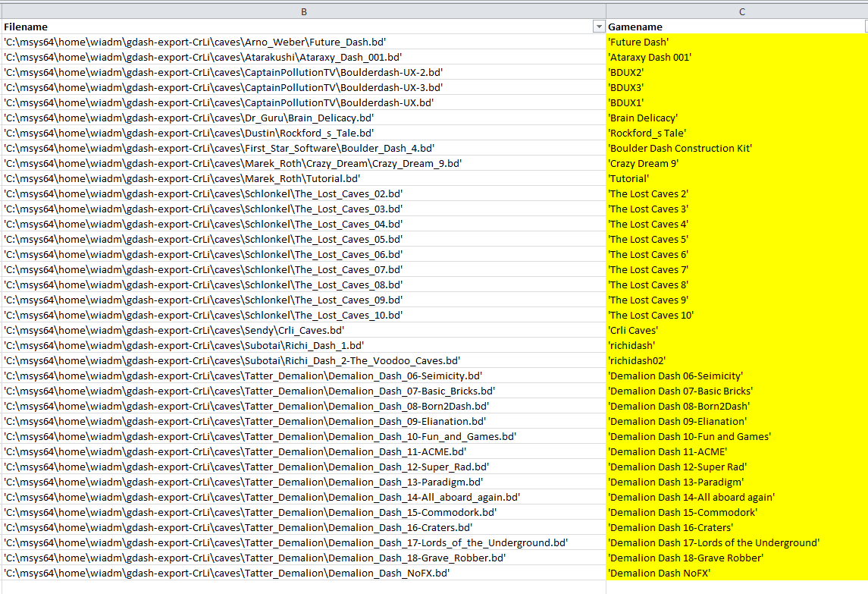
Task: Select the 'Tutorial' gamename cell
Action: (x=735, y=179)
